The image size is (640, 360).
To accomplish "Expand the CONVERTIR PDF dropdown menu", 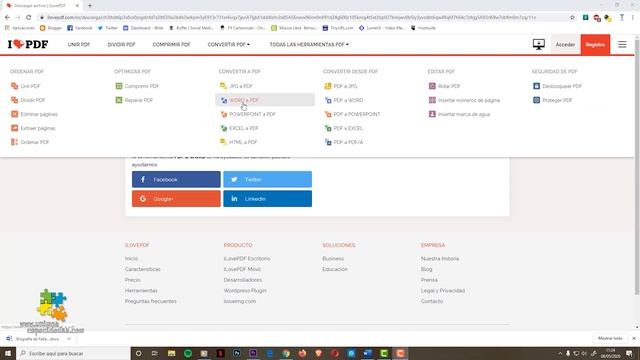I will [x=229, y=44].
